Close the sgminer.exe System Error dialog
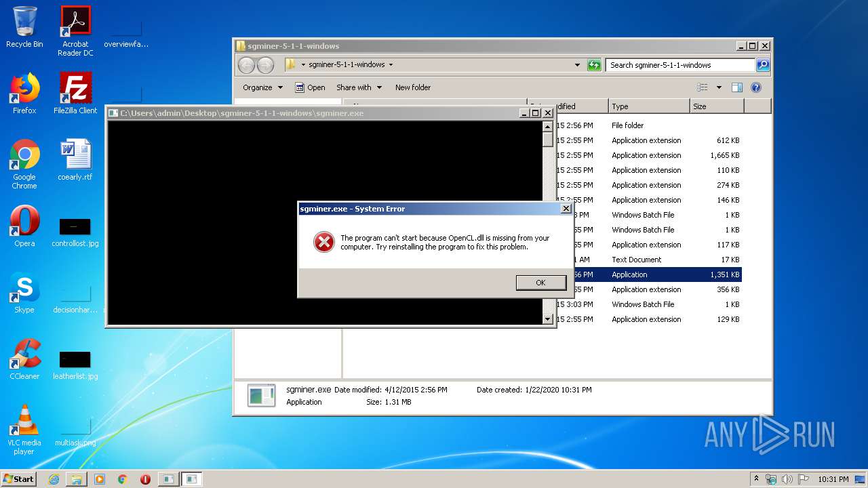 [566, 209]
